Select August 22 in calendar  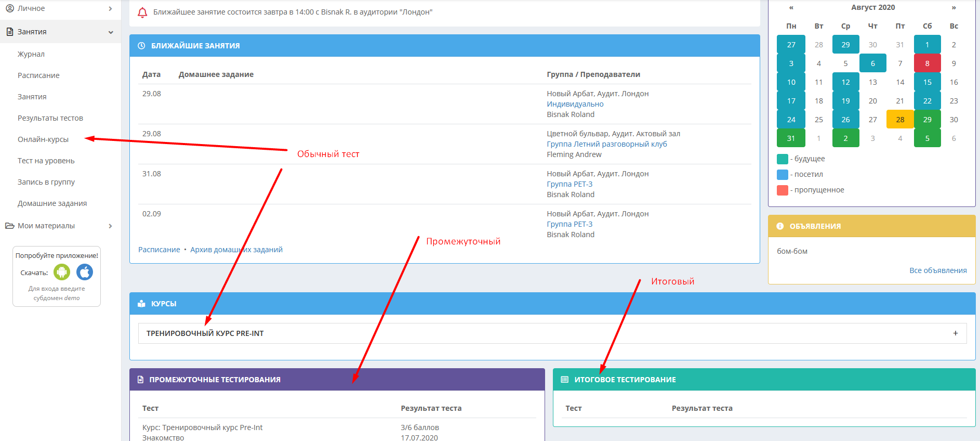928,101
